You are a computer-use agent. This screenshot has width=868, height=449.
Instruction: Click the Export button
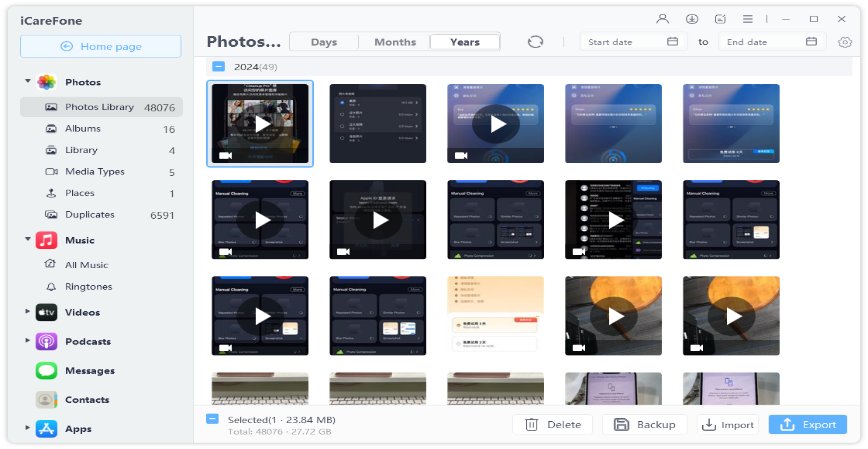tap(807, 424)
